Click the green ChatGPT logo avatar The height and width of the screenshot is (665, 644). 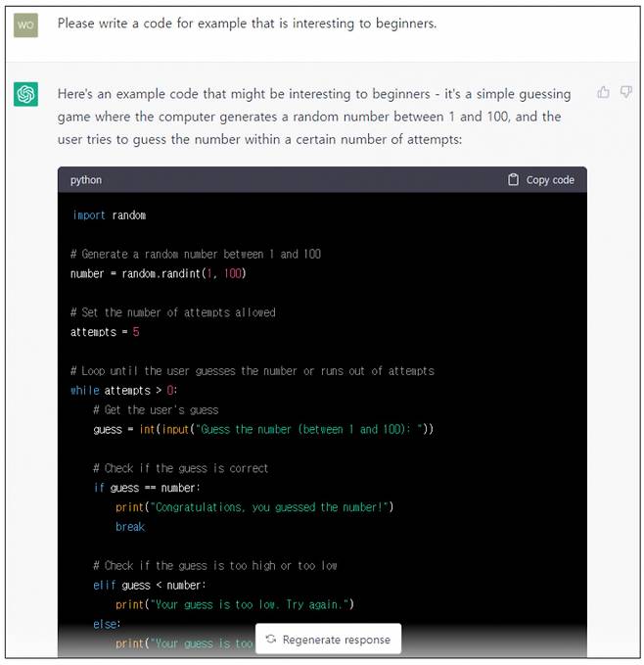25,95
